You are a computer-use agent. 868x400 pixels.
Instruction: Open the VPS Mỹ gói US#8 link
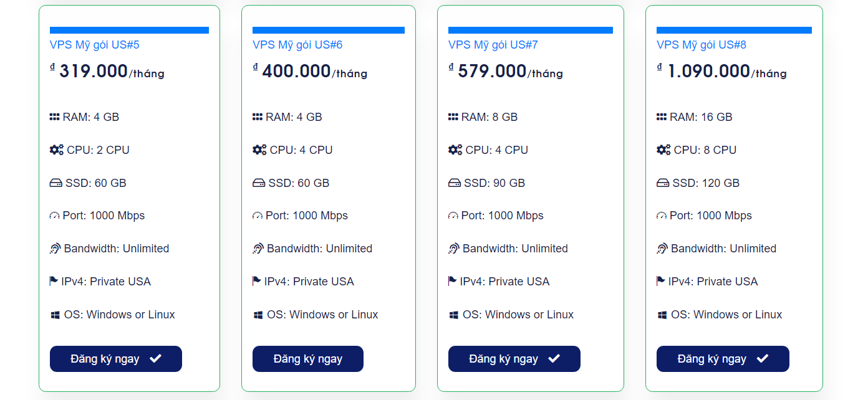(x=702, y=45)
